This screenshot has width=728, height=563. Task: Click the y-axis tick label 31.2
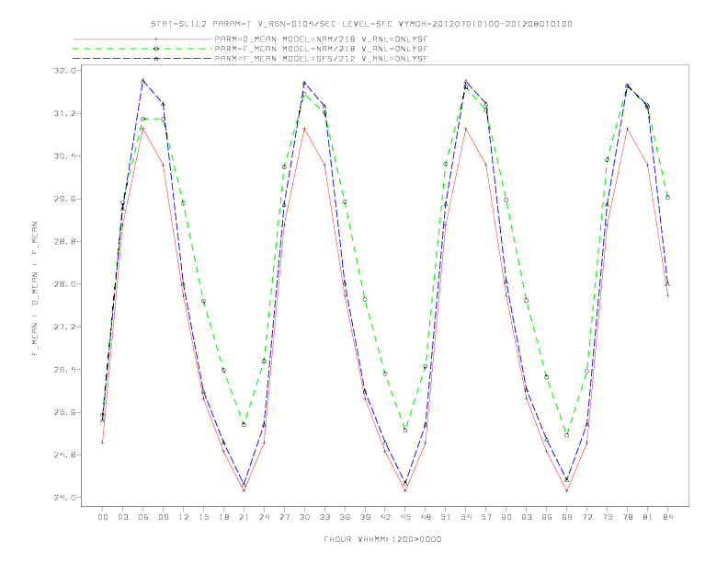pyautogui.click(x=64, y=113)
